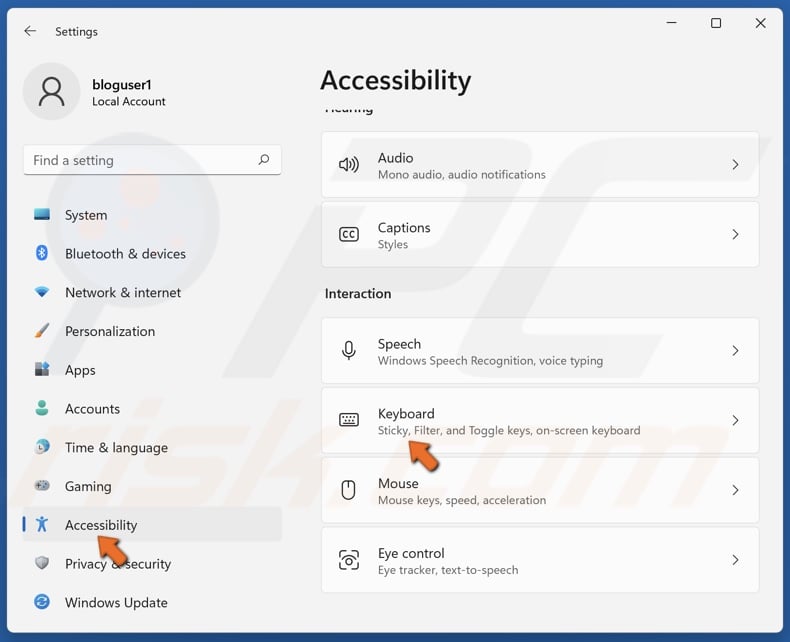This screenshot has width=790, height=642.
Task: Click inside the Find a setting box
Action: click(x=152, y=160)
